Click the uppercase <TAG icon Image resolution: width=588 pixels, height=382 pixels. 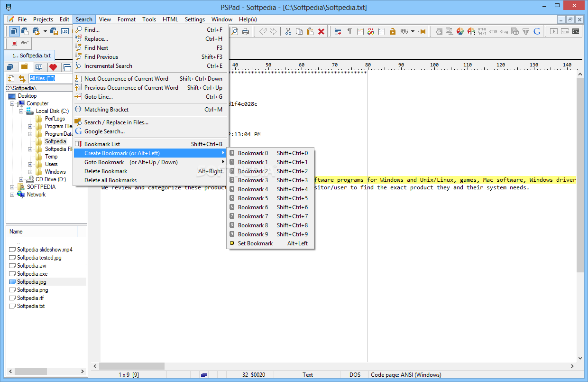[493, 31]
